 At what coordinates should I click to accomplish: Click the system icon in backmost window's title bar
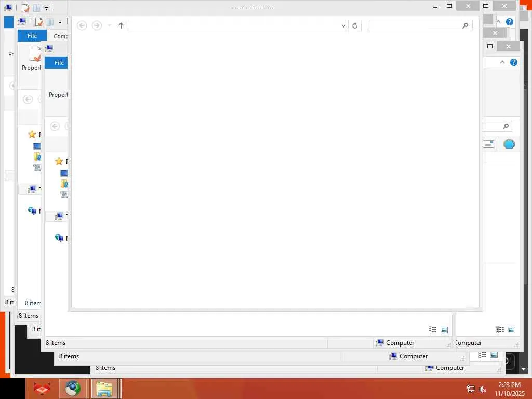tap(8, 7)
